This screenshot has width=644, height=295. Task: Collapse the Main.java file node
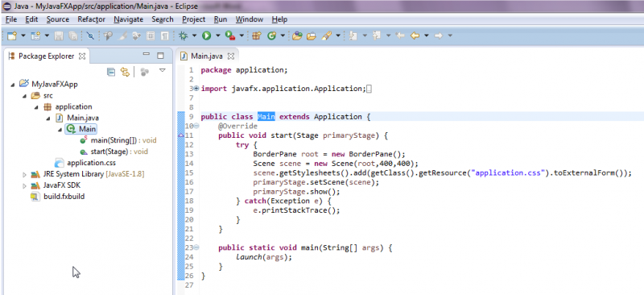48,118
